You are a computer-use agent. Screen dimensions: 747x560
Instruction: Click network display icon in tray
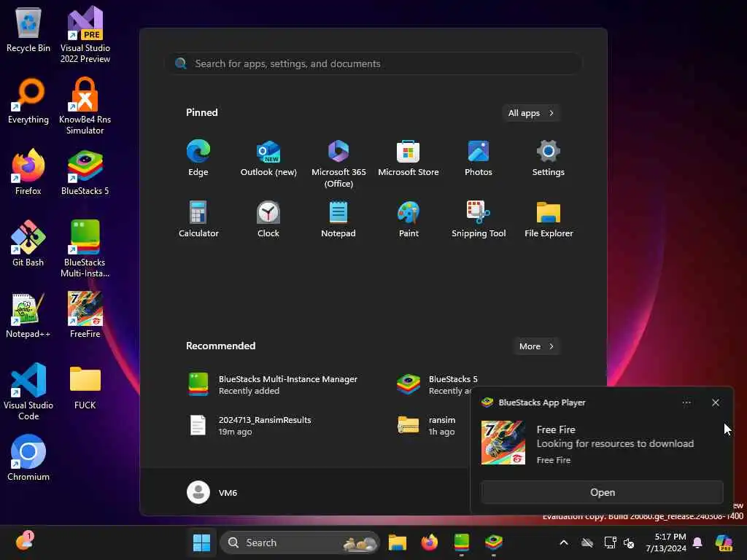610,542
